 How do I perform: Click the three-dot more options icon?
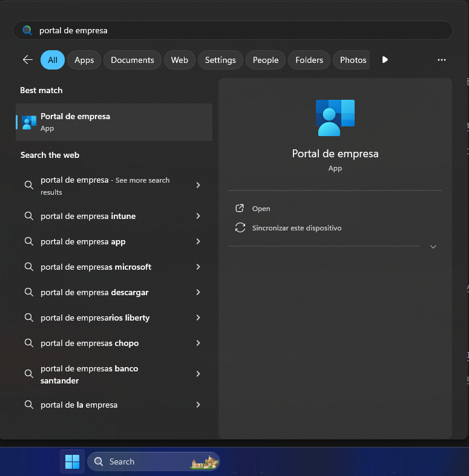click(441, 60)
